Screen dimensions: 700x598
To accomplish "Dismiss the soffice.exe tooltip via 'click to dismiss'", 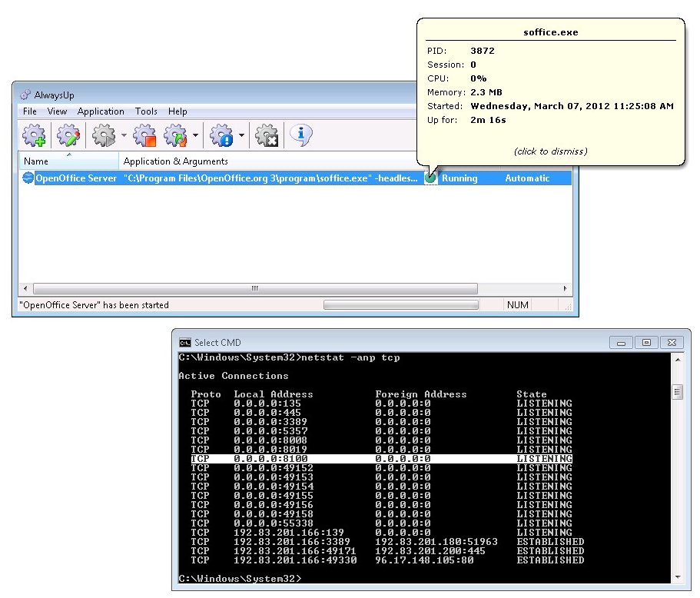I will [550, 151].
